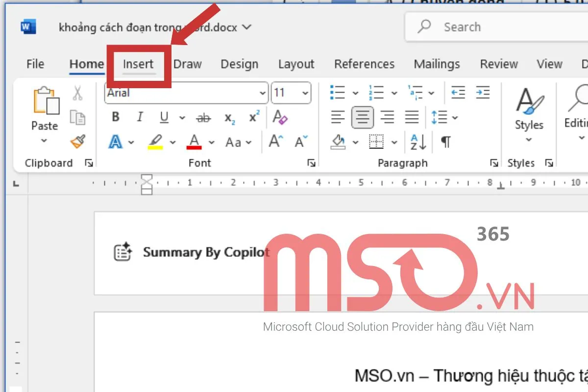Screen dimensions: 588x392
Task: Toggle Bold formatting
Action: [x=116, y=118]
